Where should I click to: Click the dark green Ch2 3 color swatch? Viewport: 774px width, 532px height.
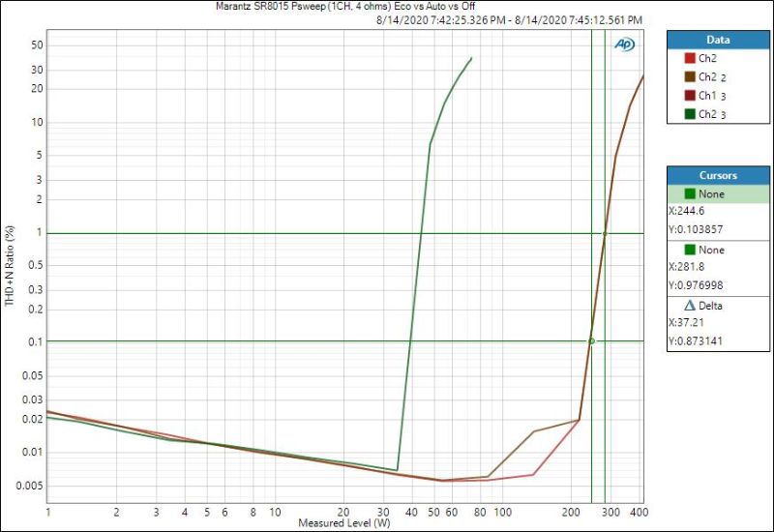tap(689, 114)
